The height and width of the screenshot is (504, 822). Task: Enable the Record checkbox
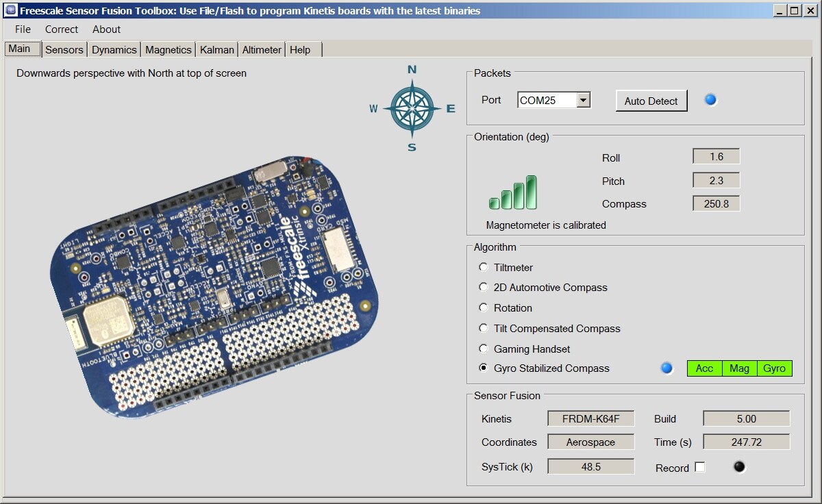tap(699, 467)
